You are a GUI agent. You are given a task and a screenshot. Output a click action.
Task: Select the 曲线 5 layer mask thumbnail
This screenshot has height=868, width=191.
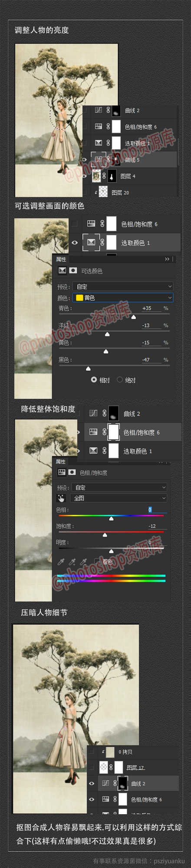[116, 159]
